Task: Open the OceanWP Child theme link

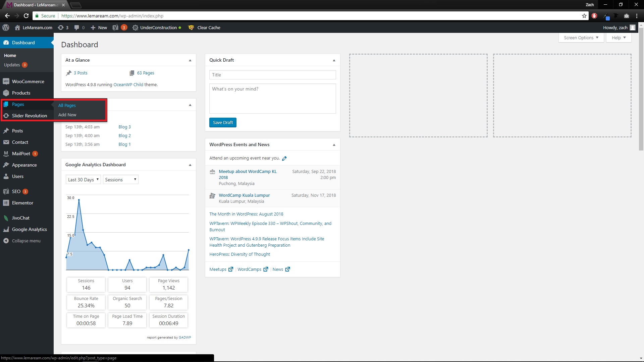Action: [x=128, y=84]
